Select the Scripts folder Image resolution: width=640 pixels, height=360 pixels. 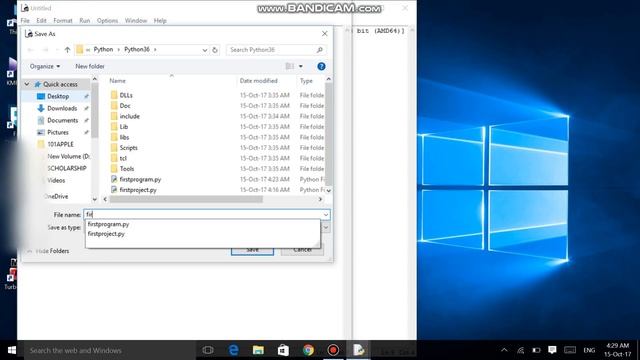click(129, 148)
